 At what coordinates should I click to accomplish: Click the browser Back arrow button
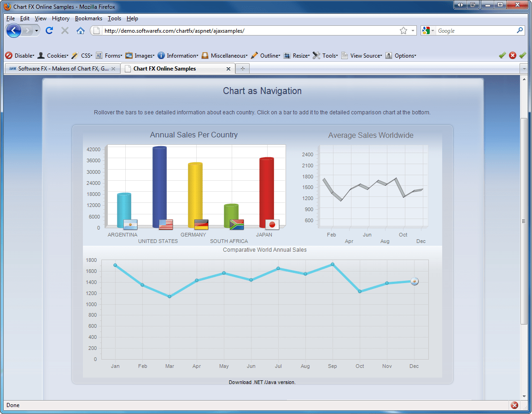pyautogui.click(x=14, y=30)
